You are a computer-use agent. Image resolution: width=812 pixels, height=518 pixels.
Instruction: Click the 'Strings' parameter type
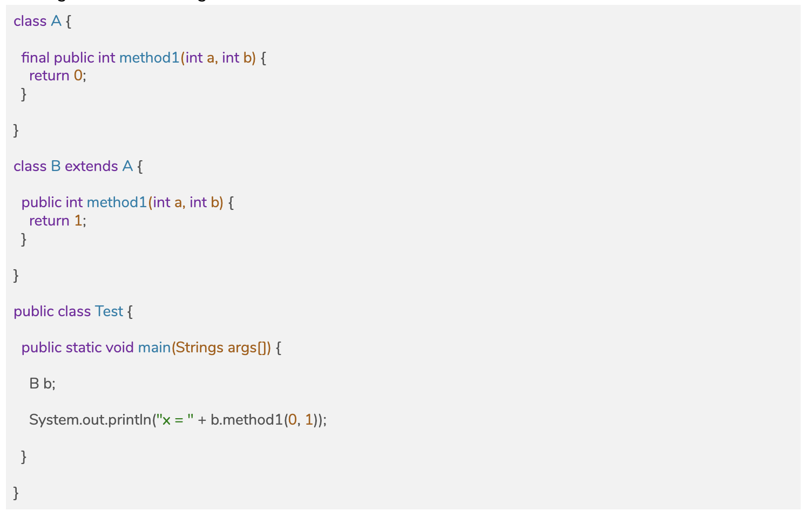[199, 347]
